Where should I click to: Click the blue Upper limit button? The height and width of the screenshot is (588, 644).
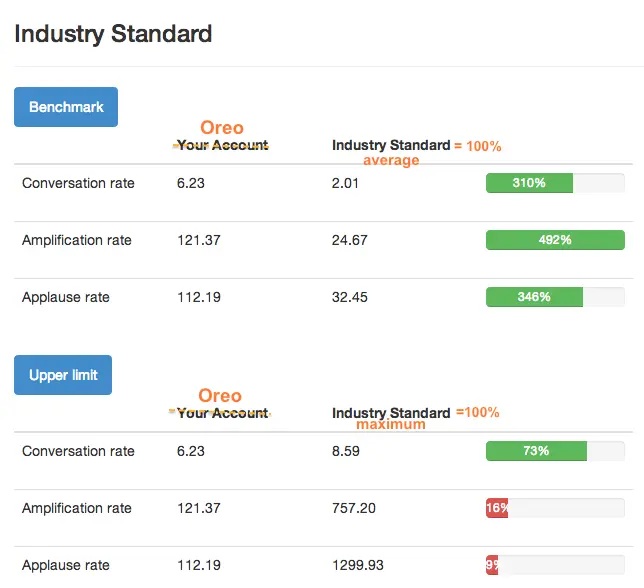point(63,375)
